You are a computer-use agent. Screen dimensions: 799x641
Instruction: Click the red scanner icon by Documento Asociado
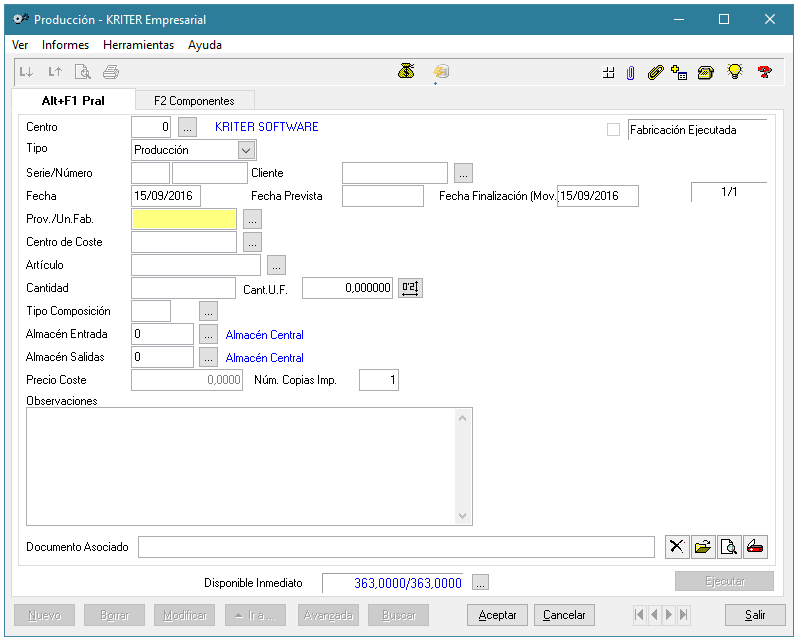click(755, 547)
